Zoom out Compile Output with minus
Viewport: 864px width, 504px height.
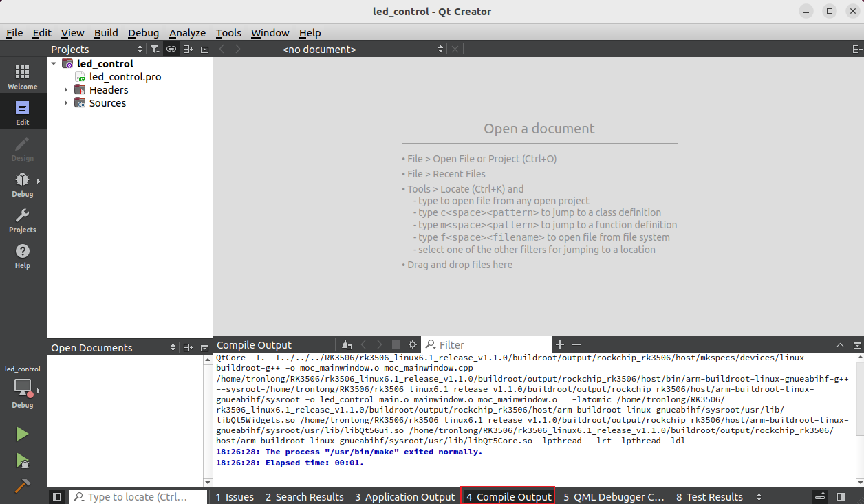coord(576,344)
